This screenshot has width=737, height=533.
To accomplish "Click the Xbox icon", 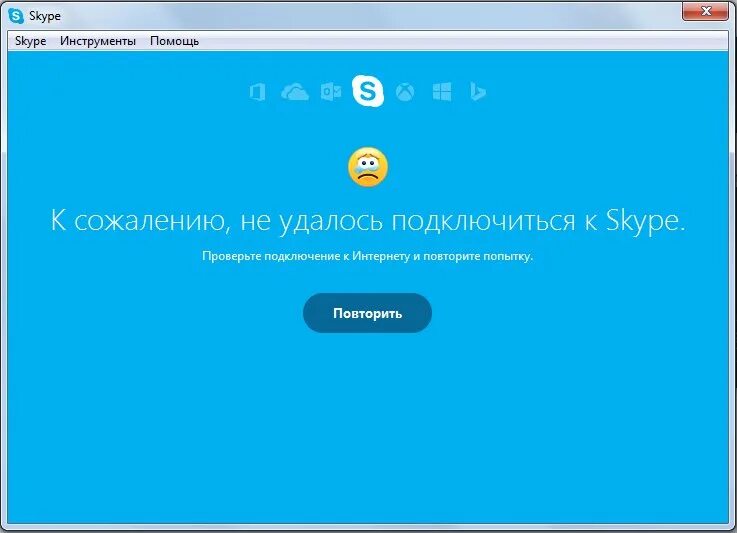I will [x=405, y=92].
